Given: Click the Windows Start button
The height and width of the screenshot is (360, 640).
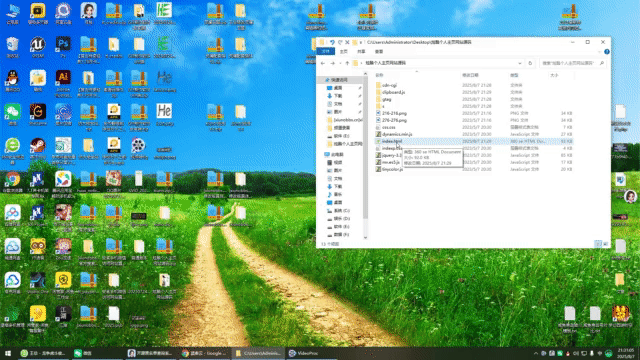Looking at the screenshot, I should point(8,353).
